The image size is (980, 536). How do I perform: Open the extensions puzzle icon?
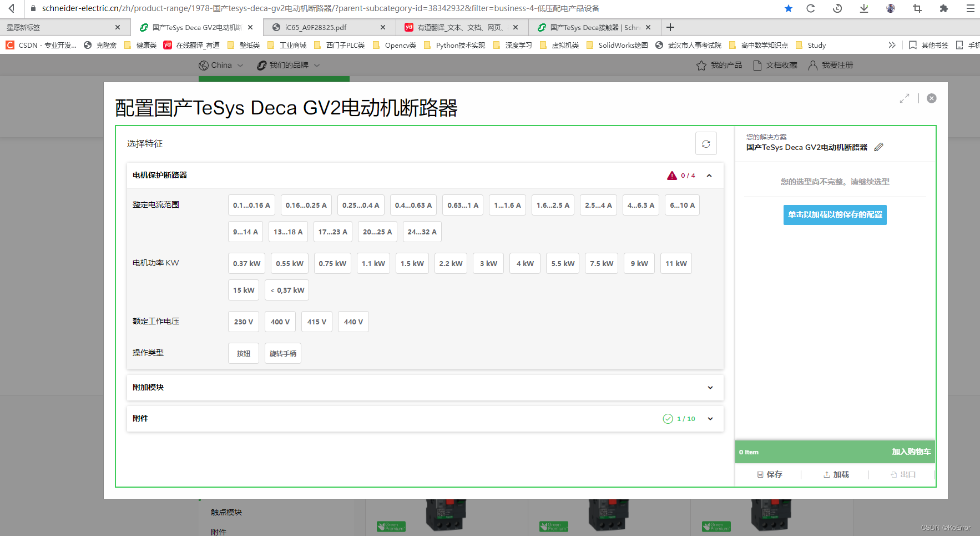click(944, 8)
